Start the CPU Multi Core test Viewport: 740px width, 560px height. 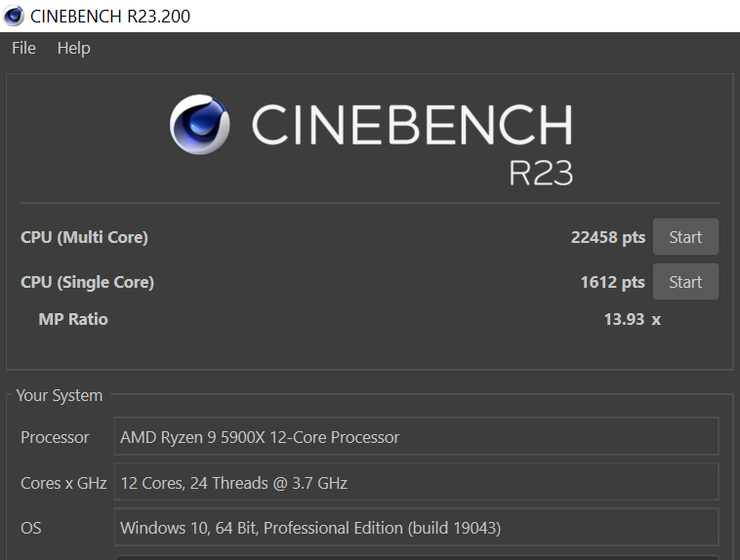point(685,237)
